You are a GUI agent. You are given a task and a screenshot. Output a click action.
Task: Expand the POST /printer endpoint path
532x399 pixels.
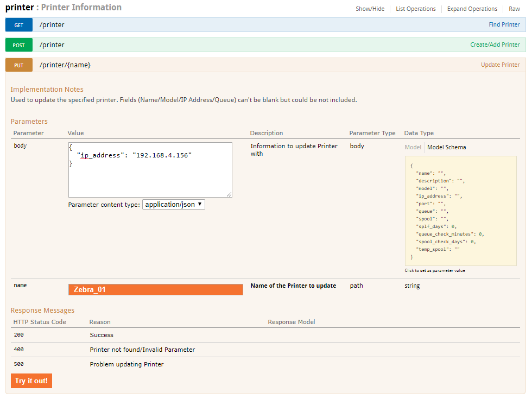tap(52, 45)
